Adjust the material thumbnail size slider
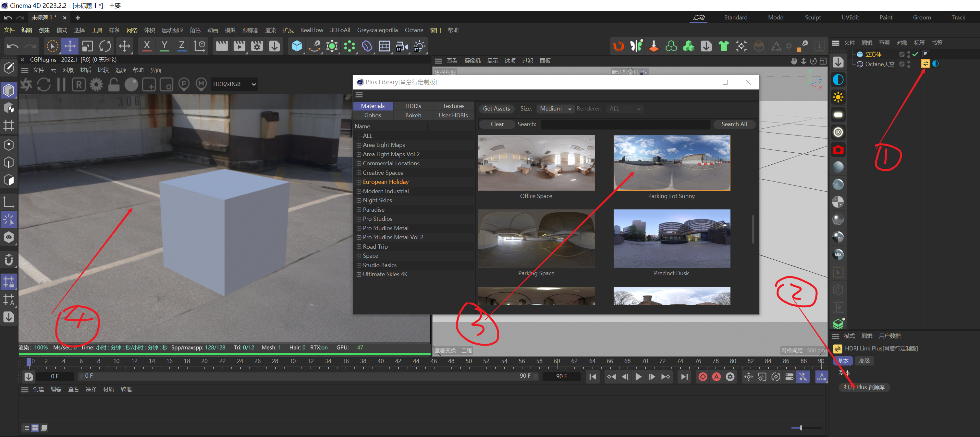Screen dimensions: 980x437 tap(806, 428)
